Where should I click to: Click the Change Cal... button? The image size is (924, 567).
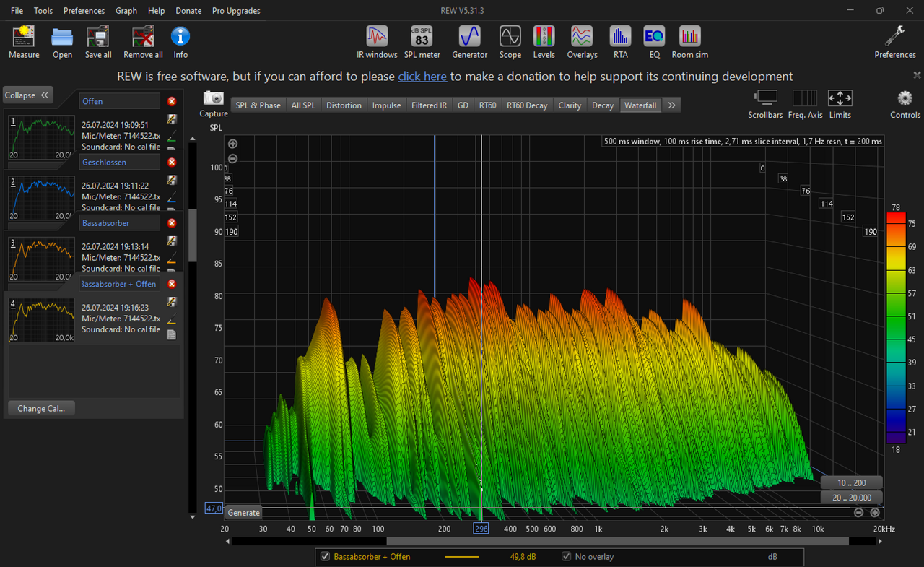click(x=41, y=408)
